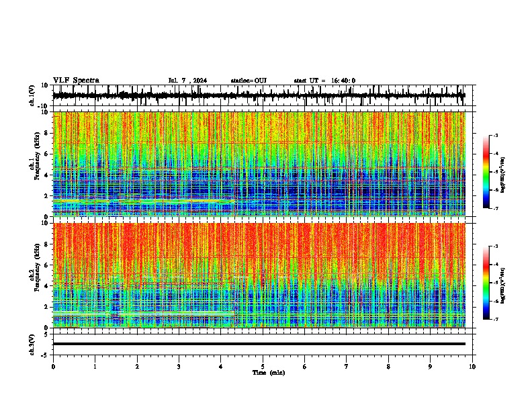
Task: Click the "-7" label on ch.1 color bar
Action: [x=496, y=208]
